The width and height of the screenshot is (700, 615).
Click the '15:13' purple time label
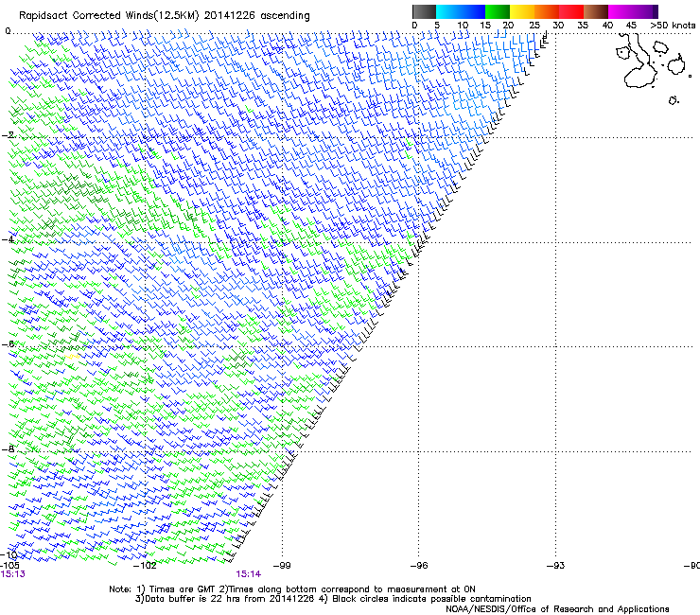[x=13, y=574]
